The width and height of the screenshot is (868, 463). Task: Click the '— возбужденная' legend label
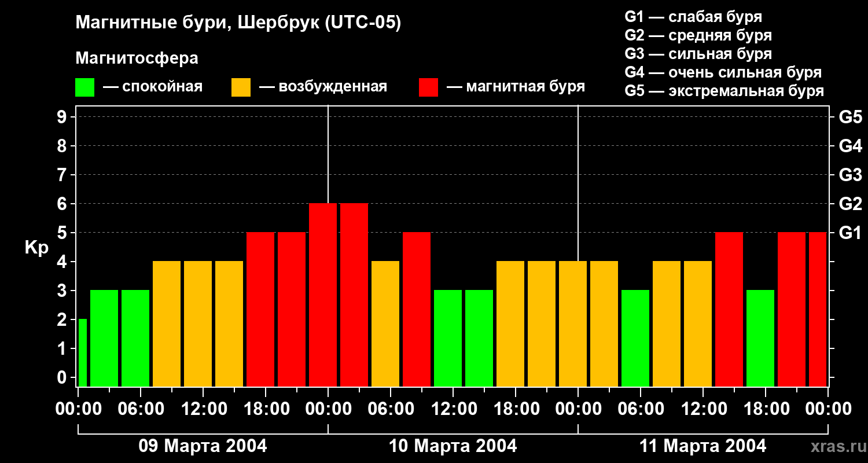tap(323, 87)
